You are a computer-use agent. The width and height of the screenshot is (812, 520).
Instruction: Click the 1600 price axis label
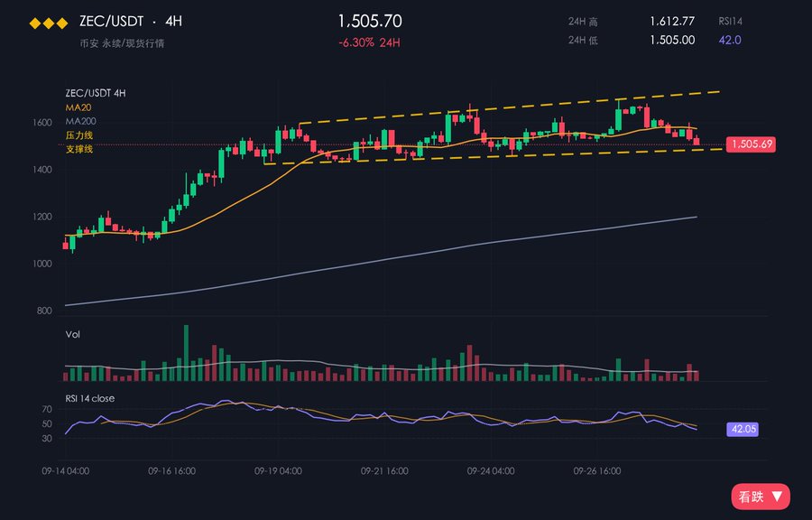pyautogui.click(x=43, y=123)
